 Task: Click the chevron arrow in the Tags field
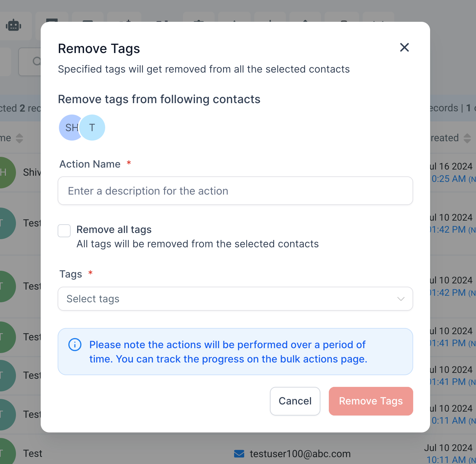pos(401,299)
